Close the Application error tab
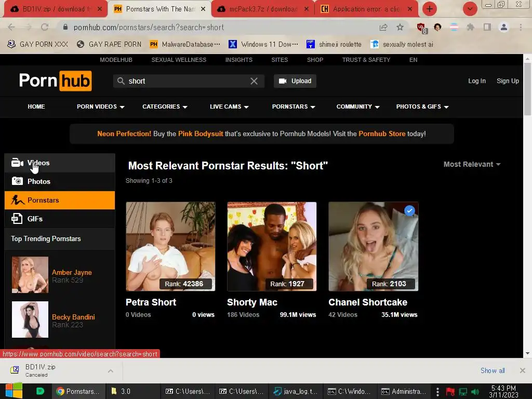The height and width of the screenshot is (399, 532). pos(410,9)
